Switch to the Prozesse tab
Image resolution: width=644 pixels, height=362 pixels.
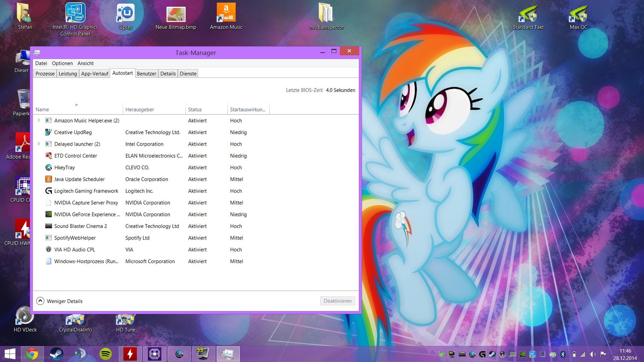tap(45, 73)
